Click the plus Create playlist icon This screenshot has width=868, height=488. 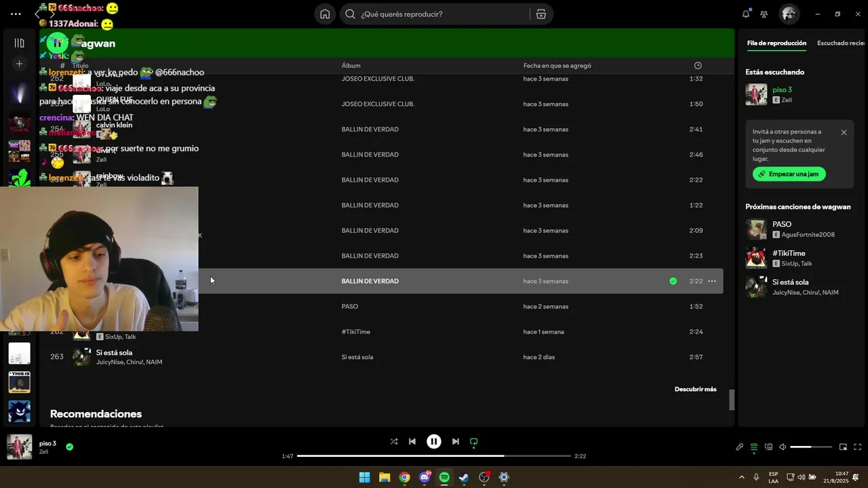(x=19, y=64)
